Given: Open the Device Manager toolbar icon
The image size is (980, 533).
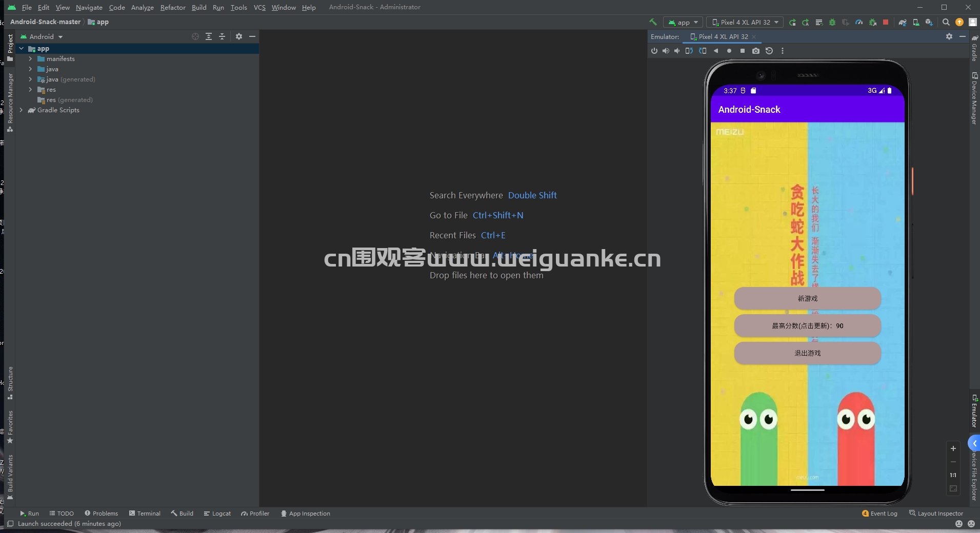Looking at the screenshot, I should click(916, 22).
